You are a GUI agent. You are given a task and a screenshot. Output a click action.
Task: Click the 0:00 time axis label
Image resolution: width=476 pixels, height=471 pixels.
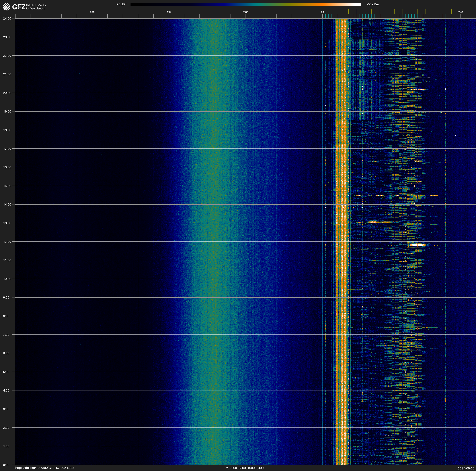[x=6, y=465]
